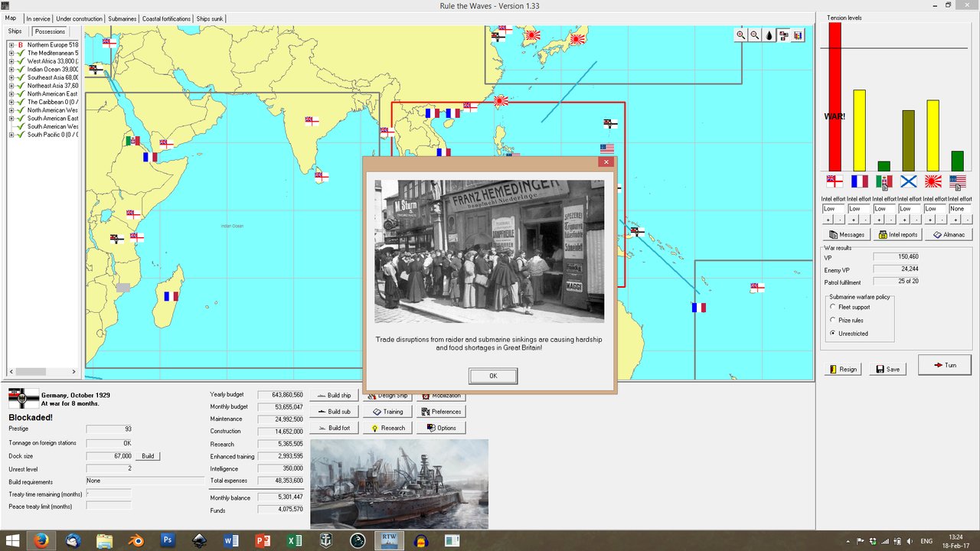Click the Turn button to end turn
This screenshot has height=551, width=980.
click(944, 366)
